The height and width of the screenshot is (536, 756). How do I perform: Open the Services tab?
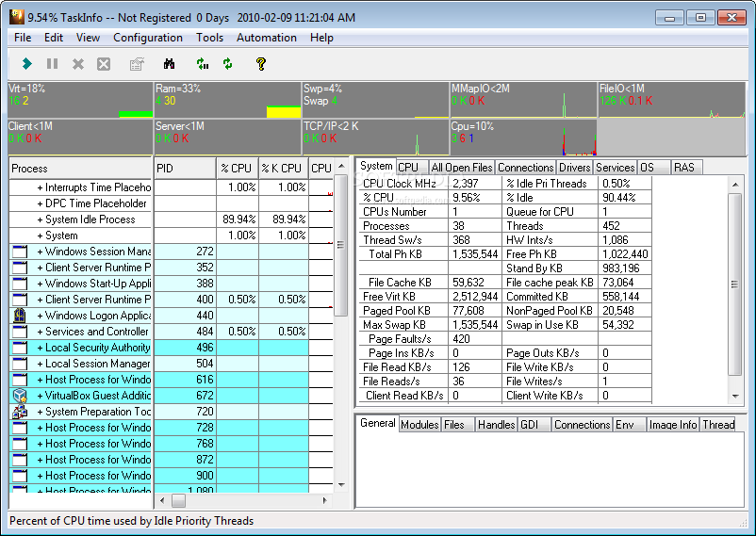[x=615, y=168]
